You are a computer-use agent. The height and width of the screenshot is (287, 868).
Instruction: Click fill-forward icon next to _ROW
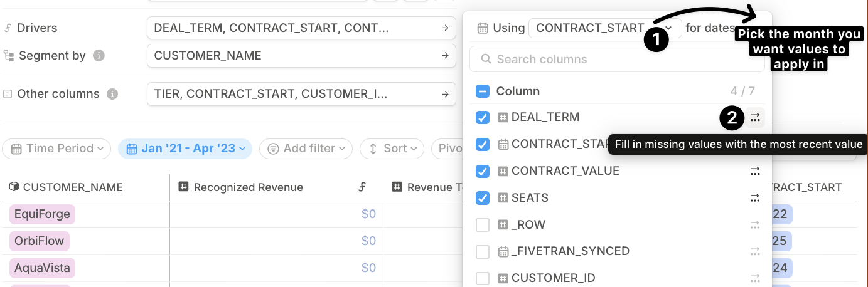click(755, 225)
